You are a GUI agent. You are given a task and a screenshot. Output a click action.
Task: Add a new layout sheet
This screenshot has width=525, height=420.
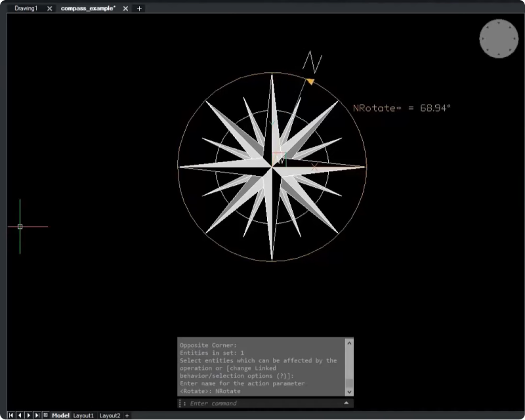tap(127, 415)
